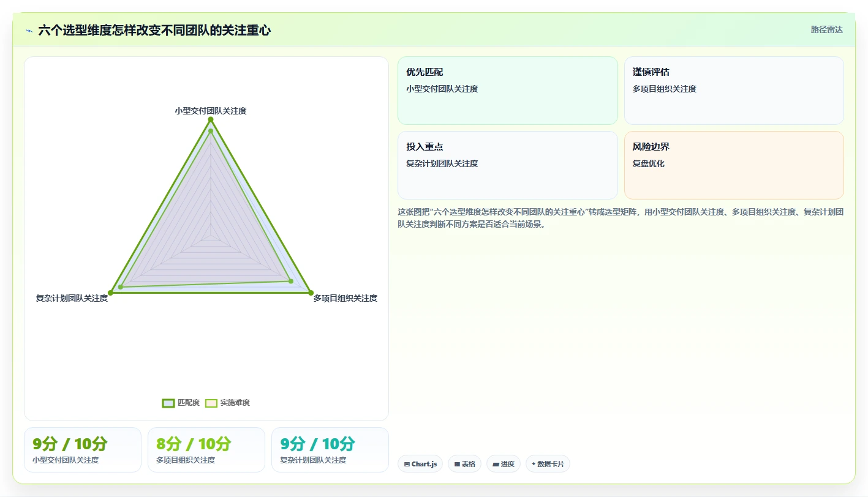This screenshot has height=497, width=868.
Task: Click the radar axis label 小型交付团队关注度 at the top
Action: click(210, 111)
